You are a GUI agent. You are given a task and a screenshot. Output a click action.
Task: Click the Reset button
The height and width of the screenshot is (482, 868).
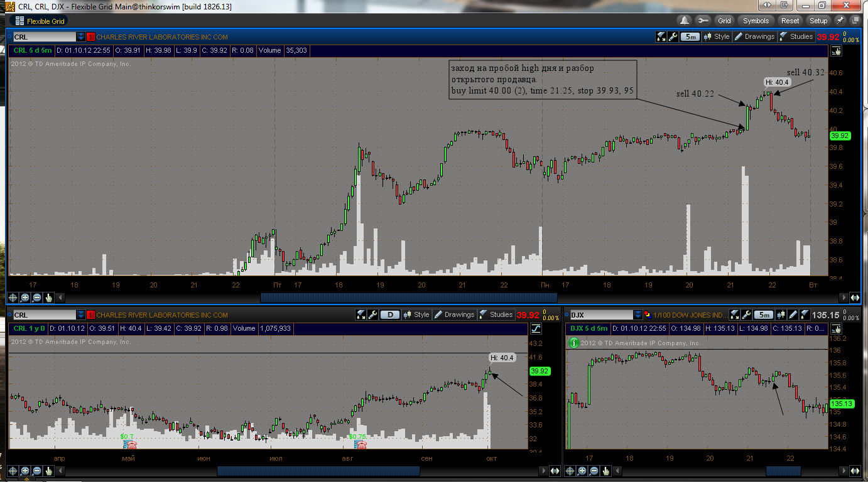(x=790, y=21)
